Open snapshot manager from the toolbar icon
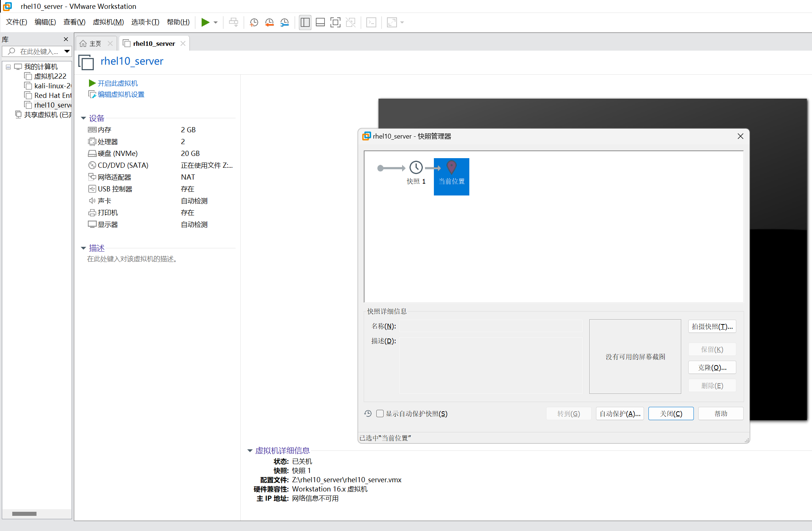The height and width of the screenshot is (531, 812). point(284,23)
